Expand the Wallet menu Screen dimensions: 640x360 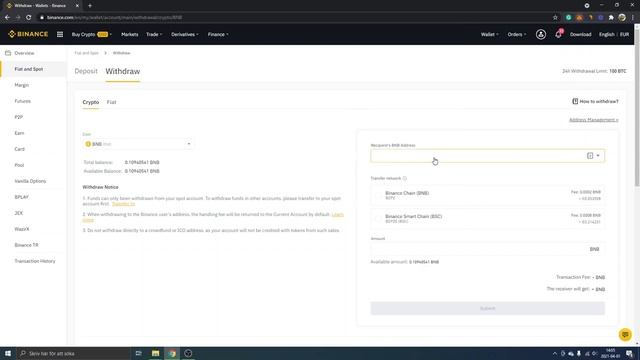(x=489, y=35)
